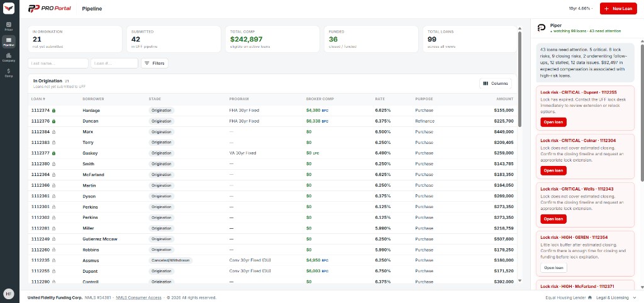Open the Pricer section in sidebar
The height and width of the screenshot is (303, 644).
[9, 26]
